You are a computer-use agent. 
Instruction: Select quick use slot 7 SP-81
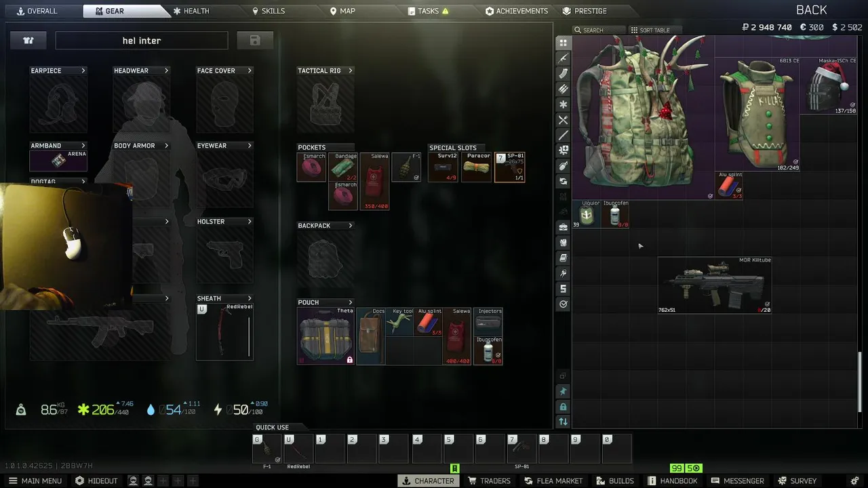[521, 449]
